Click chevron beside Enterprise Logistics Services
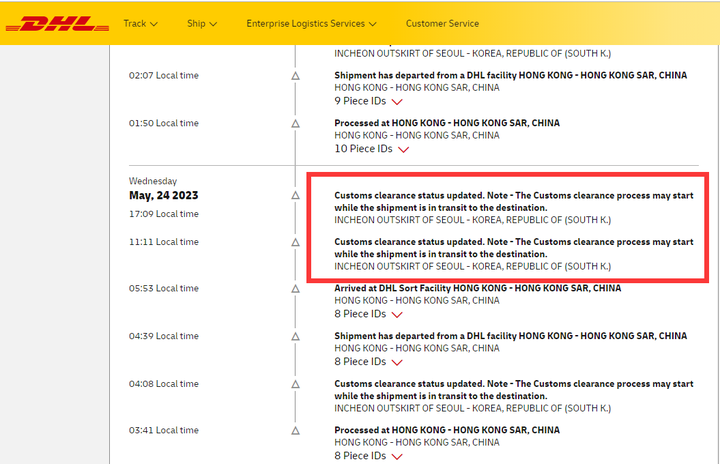720x464 pixels. 372,24
